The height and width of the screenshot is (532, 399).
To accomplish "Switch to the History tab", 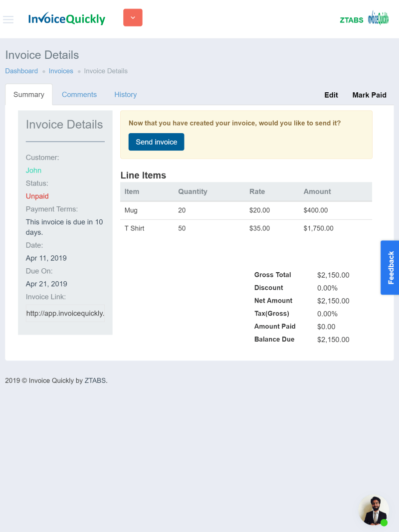I will [126, 95].
